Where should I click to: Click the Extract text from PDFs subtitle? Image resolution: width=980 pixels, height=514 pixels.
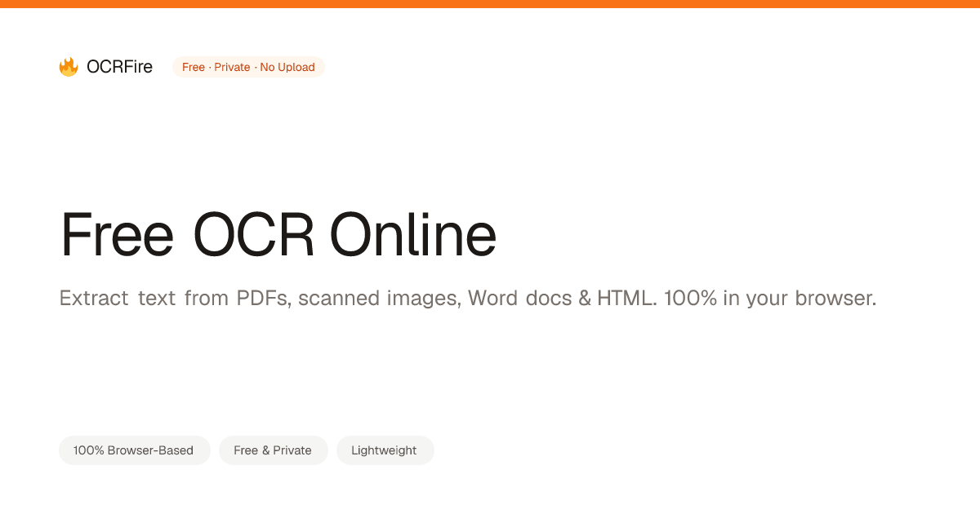468,299
